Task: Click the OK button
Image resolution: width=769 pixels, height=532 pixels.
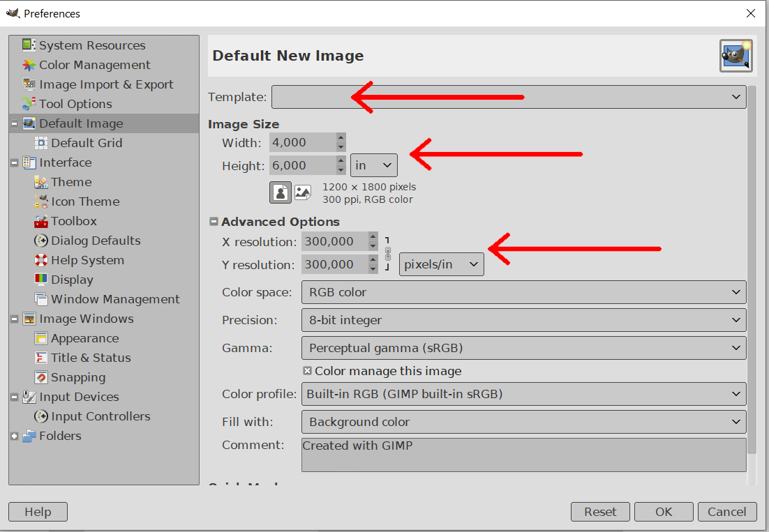Action: pyautogui.click(x=664, y=512)
